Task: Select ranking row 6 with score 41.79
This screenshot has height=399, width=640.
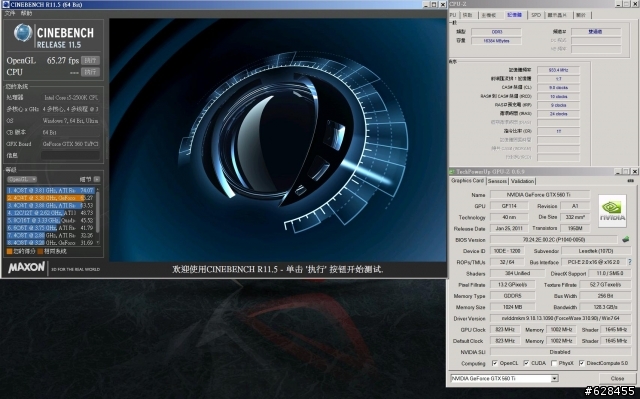Action: [51, 228]
